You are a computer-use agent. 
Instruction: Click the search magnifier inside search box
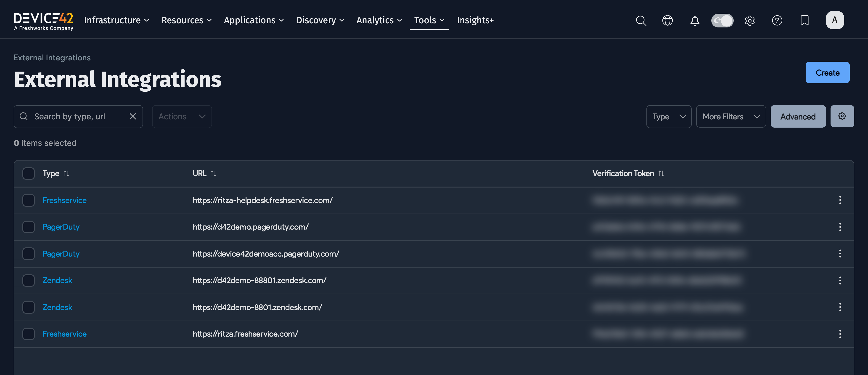coord(24,116)
